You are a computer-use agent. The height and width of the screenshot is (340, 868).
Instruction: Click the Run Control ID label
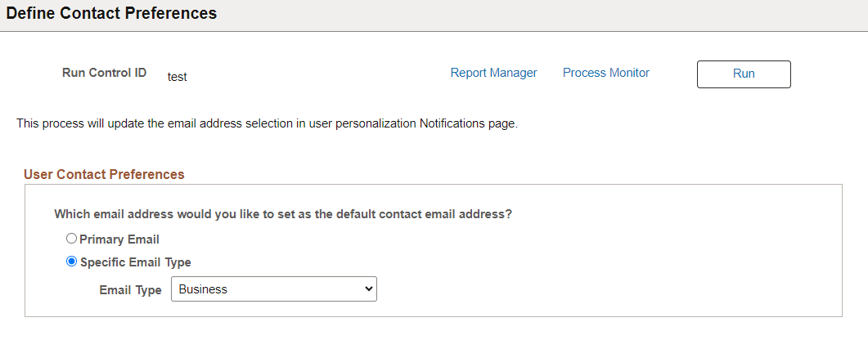pos(104,73)
